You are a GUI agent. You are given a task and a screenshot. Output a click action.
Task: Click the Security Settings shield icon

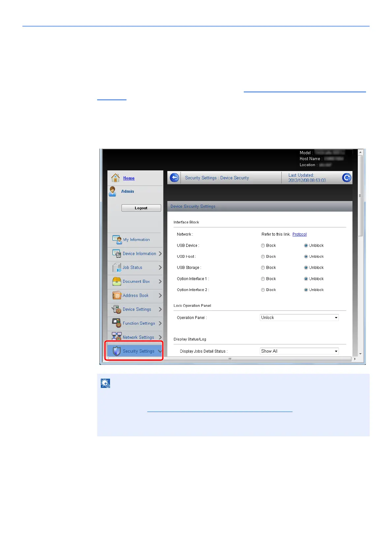tap(117, 351)
